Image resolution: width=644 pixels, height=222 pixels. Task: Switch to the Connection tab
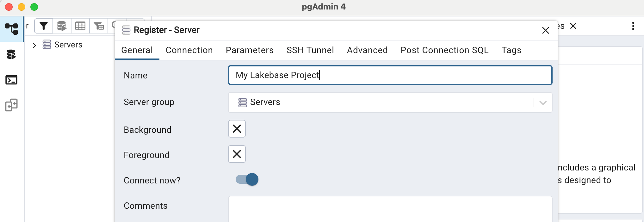[189, 50]
